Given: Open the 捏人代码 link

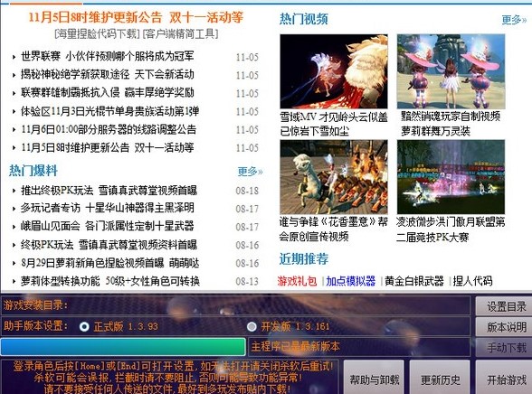Looking at the screenshot, I should click(x=472, y=281).
